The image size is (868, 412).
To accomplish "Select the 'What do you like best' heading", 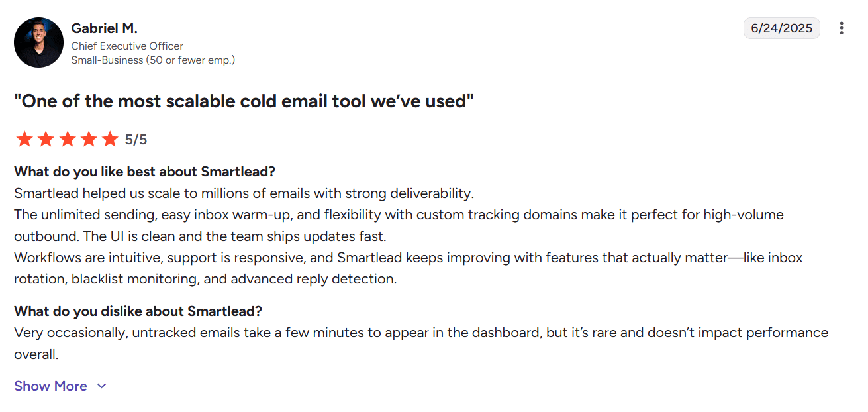I will point(144,171).
